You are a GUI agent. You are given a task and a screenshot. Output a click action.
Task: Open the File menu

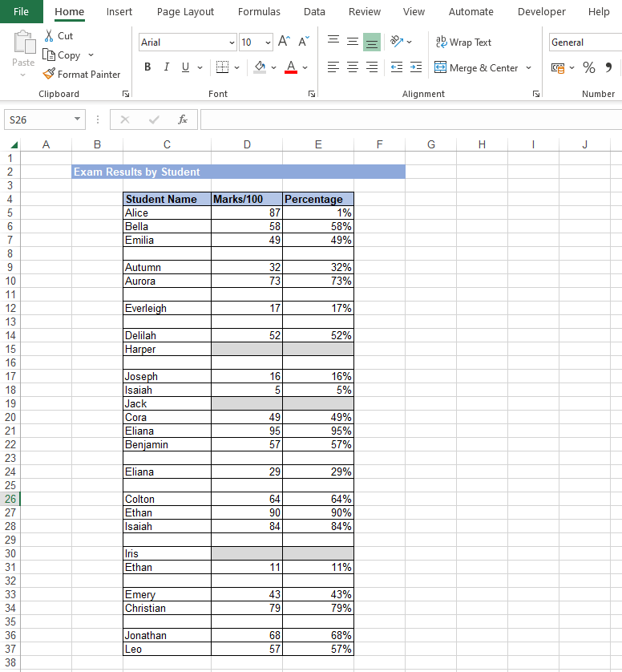coord(21,11)
